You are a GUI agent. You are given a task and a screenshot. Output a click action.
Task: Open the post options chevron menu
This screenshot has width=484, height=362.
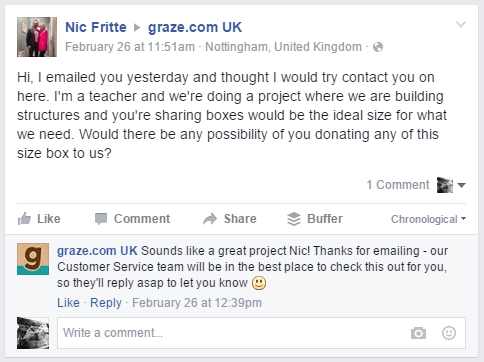pos(461,24)
